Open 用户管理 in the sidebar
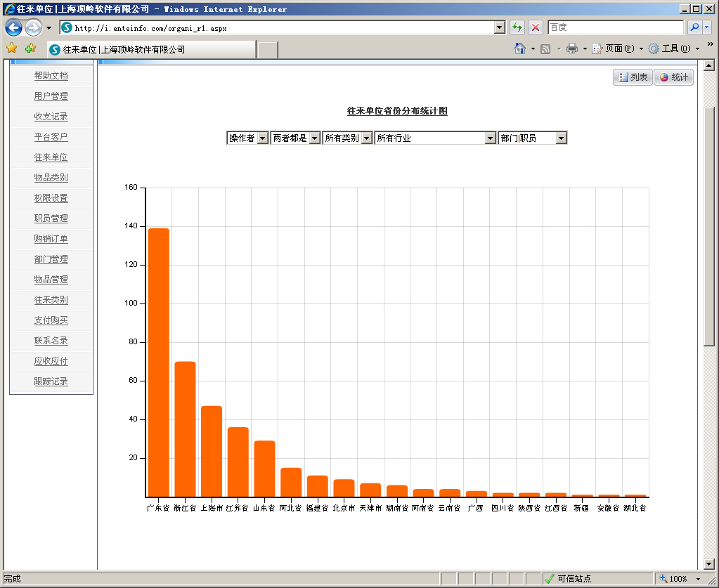 pyautogui.click(x=51, y=96)
